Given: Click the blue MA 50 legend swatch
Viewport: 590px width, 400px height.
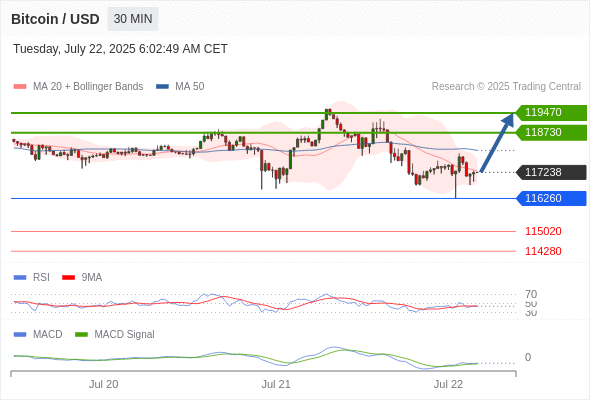Looking at the screenshot, I should [162, 87].
